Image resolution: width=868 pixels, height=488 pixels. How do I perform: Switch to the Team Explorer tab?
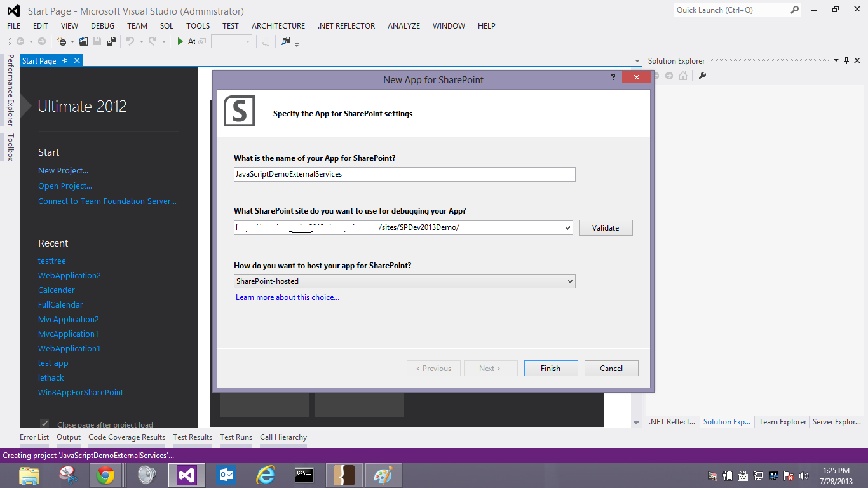click(782, 422)
